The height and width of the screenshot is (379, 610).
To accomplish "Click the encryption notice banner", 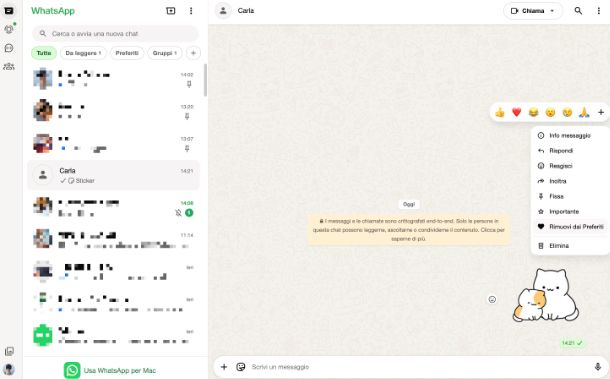I will click(409, 230).
